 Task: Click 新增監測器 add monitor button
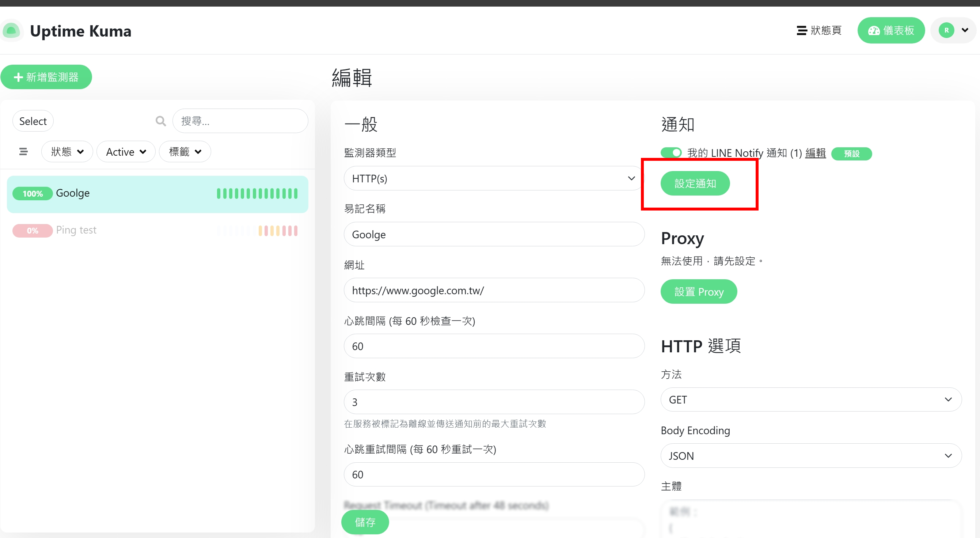pos(46,77)
